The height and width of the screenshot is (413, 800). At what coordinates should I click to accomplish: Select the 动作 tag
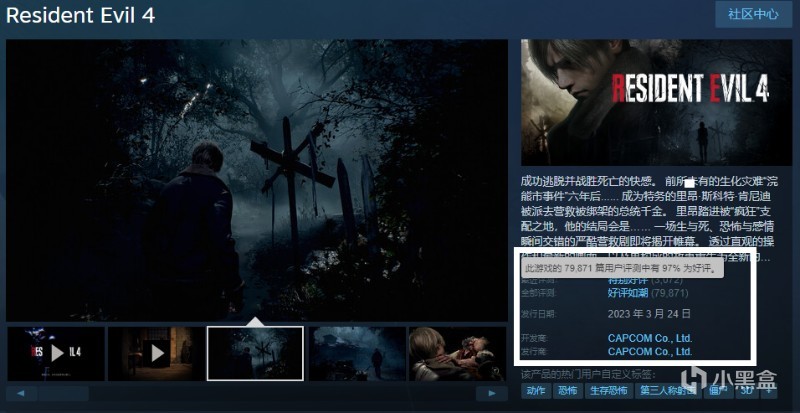[536, 391]
